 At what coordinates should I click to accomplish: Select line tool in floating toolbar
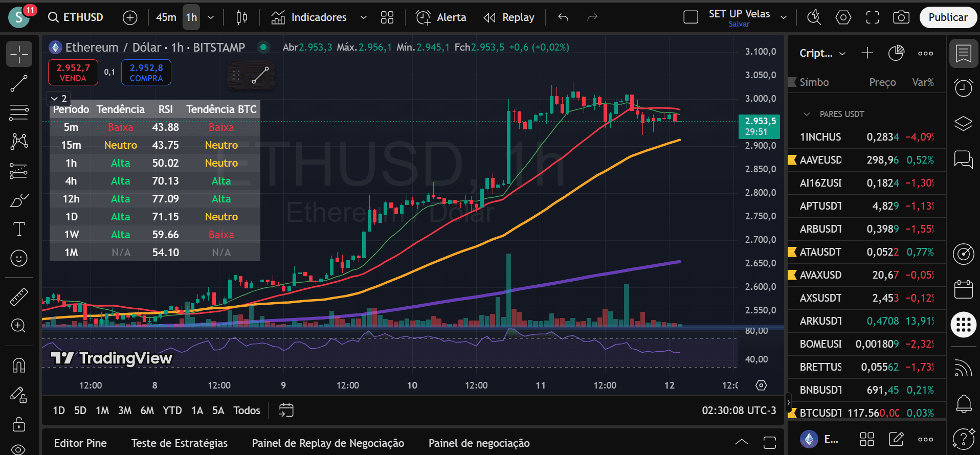[260, 76]
